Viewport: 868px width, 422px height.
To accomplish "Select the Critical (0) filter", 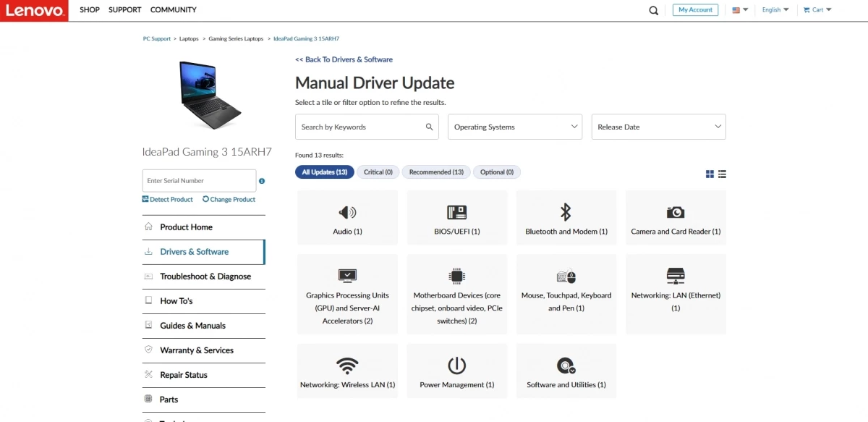I will pyautogui.click(x=378, y=172).
